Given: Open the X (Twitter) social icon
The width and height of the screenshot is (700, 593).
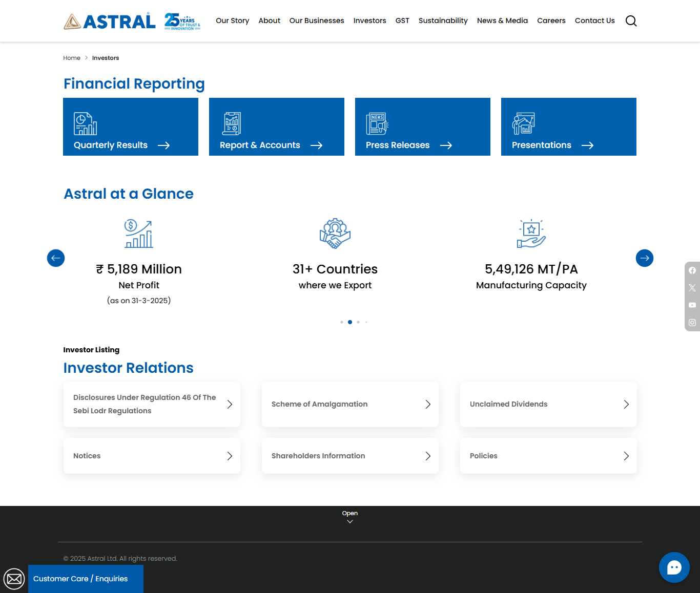Looking at the screenshot, I should [x=692, y=288].
